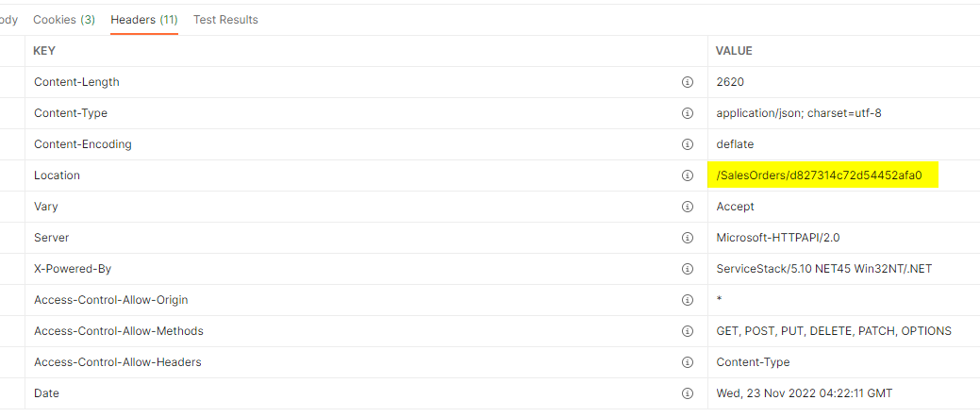Click info icon beside Access-Control-Allow-Origin header

(688, 300)
